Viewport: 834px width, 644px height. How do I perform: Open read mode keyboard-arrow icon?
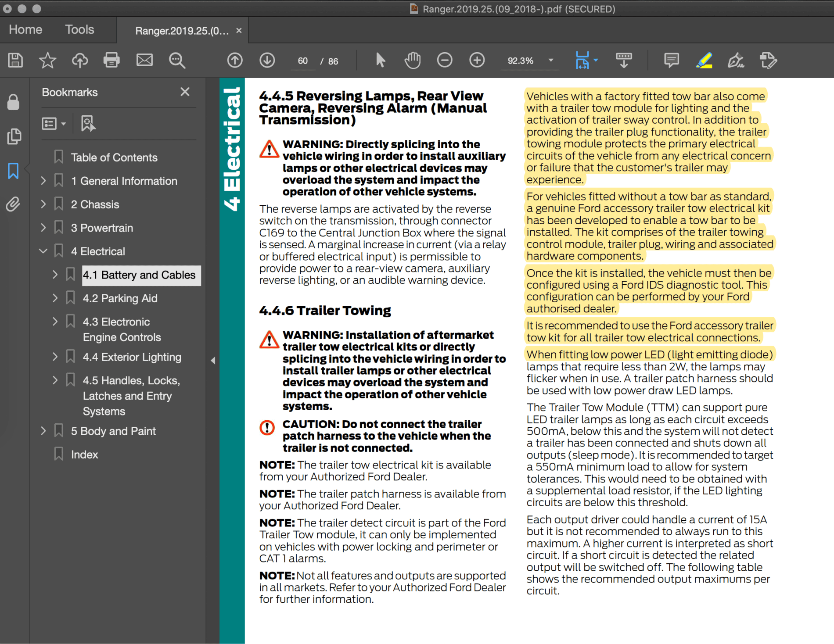624,60
